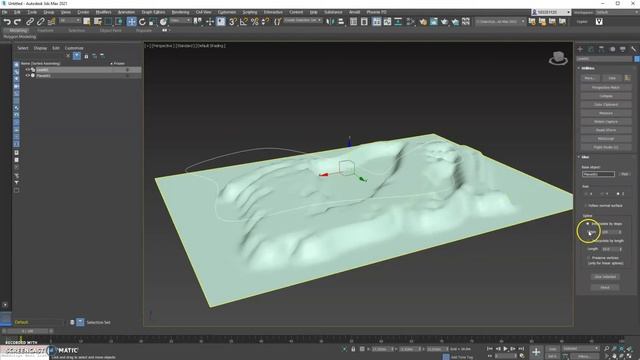Open the Utilities wrench panel tab
This screenshot has height=360, width=640.
[x=633, y=49]
